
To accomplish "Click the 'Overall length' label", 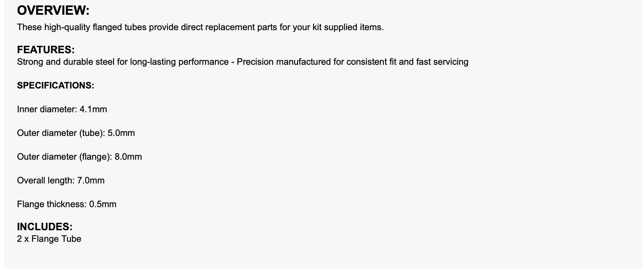I will click(45, 181).
